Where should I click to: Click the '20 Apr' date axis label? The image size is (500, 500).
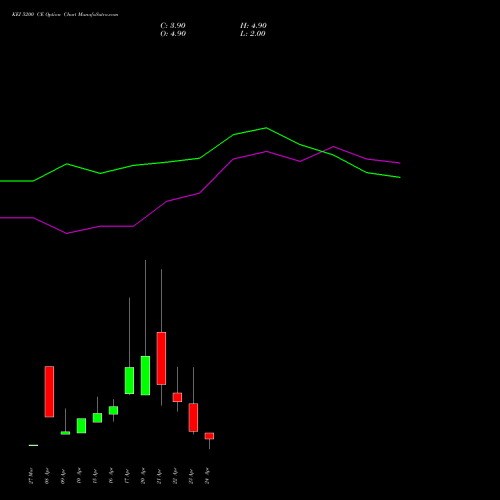click(143, 476)
